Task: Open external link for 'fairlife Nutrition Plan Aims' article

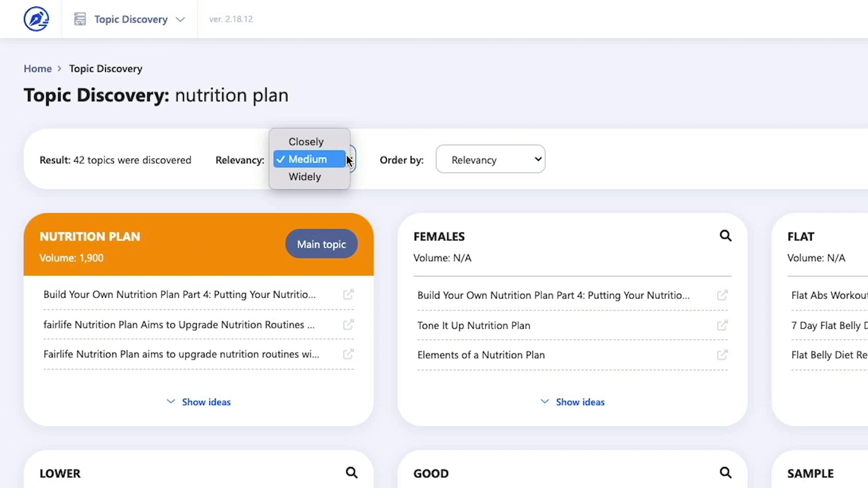Action: point(348,325)
